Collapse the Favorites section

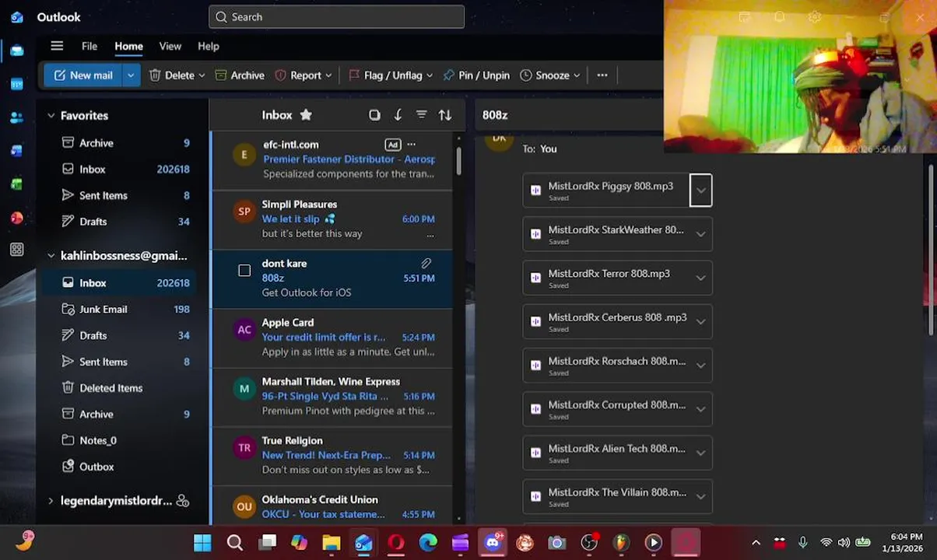51,115
